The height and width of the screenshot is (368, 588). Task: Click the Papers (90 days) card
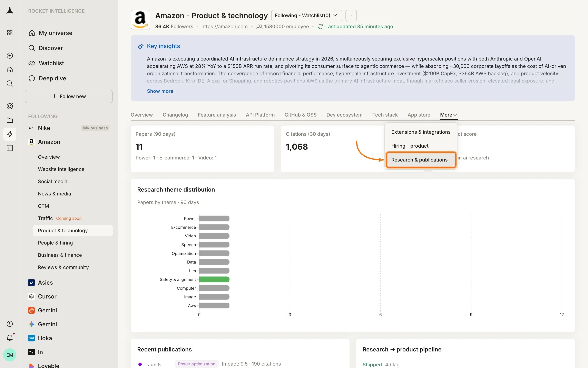pyautogui.click(x=202, y=149)
